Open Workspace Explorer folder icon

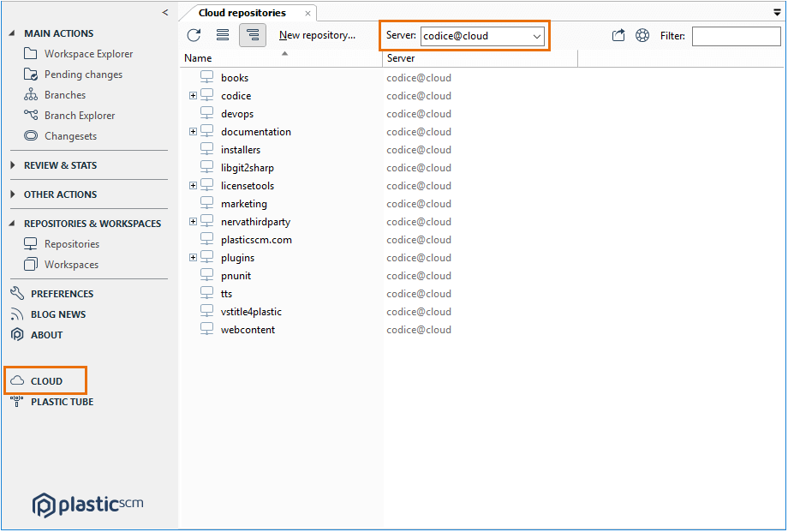click(31, 54)
